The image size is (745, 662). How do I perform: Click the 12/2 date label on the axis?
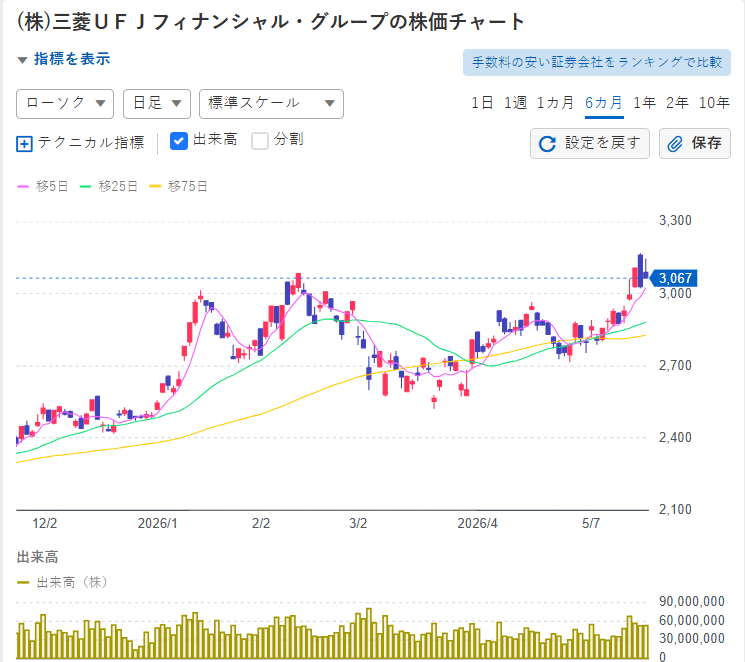44,524
